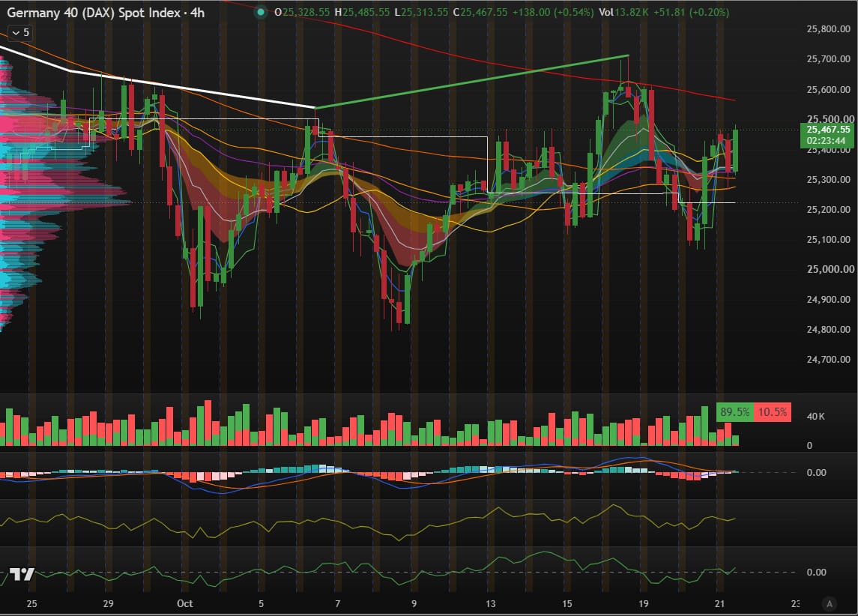Expand the collapsed indicators legend showing 5
858x616 pixels.
click(20, 33)
